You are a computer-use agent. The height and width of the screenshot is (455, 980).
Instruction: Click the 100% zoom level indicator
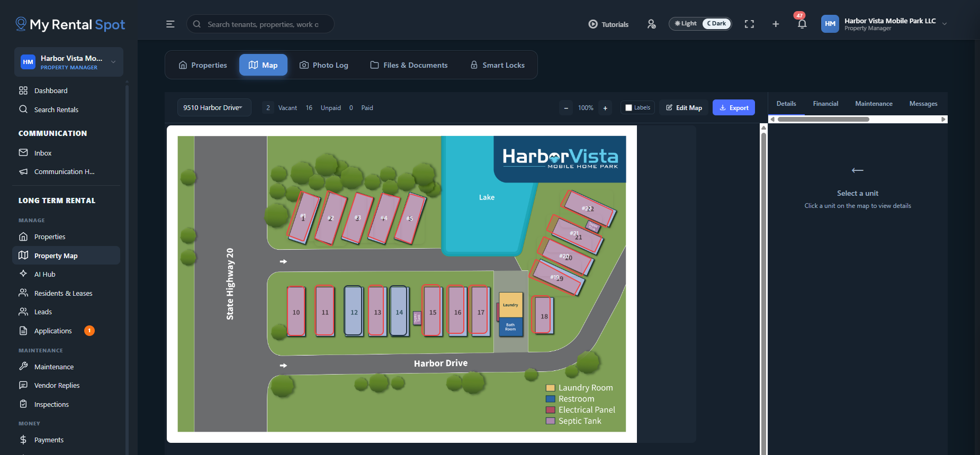tap(586, 108)
